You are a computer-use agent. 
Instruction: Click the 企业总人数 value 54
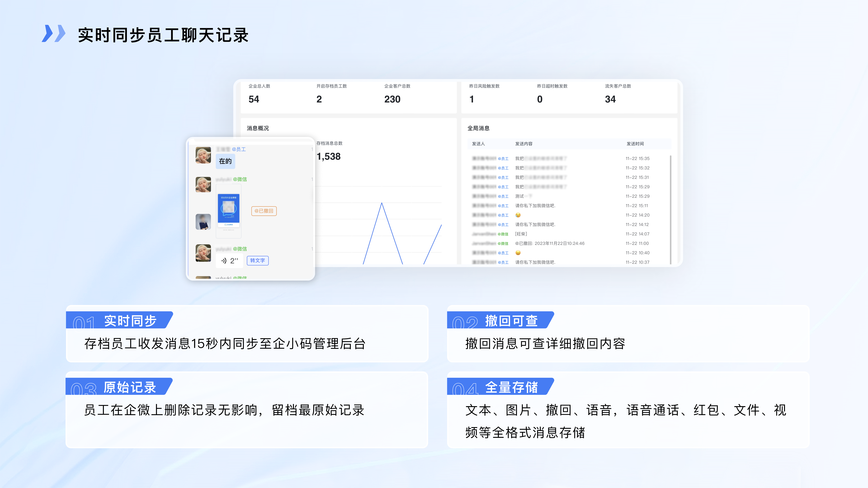pos(254,99)
